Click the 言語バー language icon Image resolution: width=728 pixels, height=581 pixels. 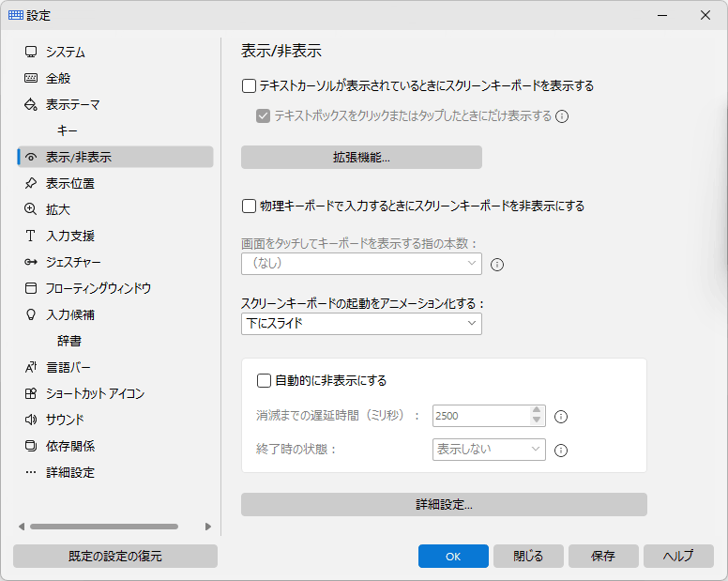click(31, 367)
